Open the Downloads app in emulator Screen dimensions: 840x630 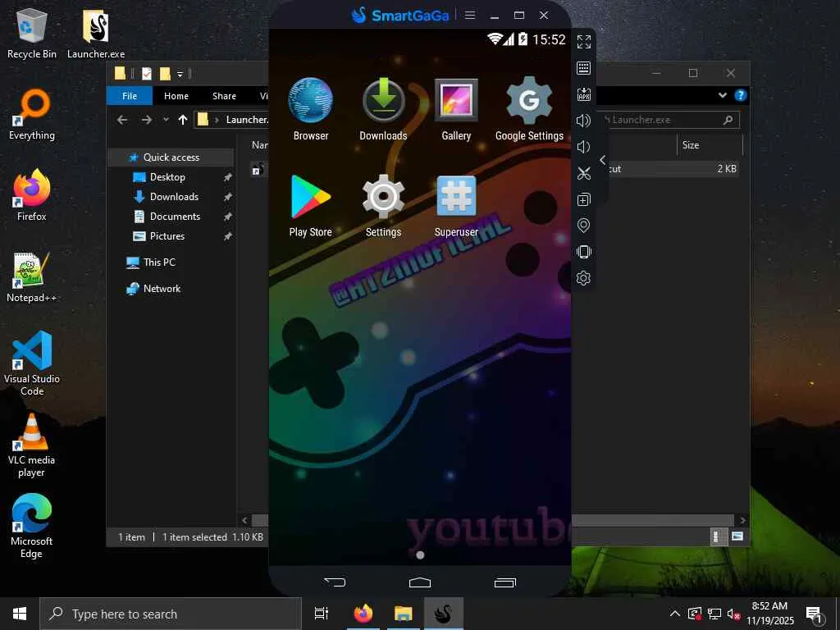[384, 109]
